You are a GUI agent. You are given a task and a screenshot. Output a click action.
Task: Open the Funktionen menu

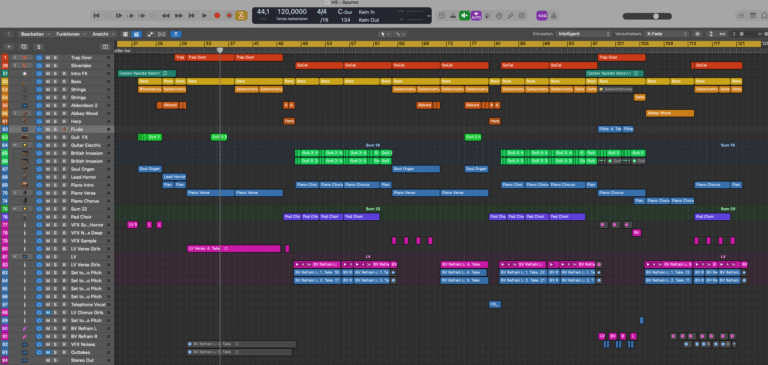(71, 34)
